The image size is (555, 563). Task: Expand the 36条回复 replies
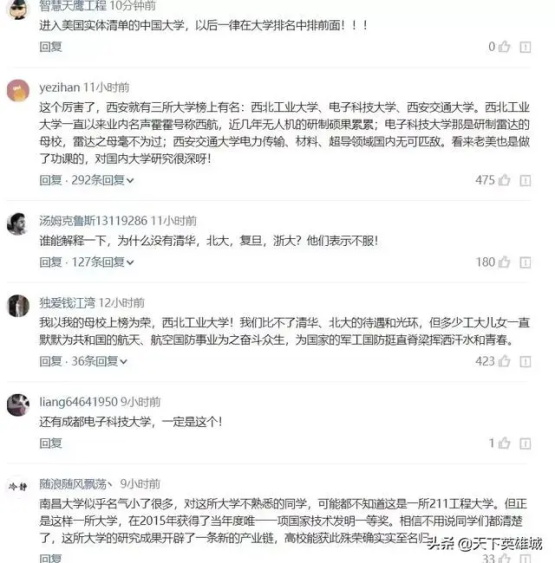coord(99,361)
